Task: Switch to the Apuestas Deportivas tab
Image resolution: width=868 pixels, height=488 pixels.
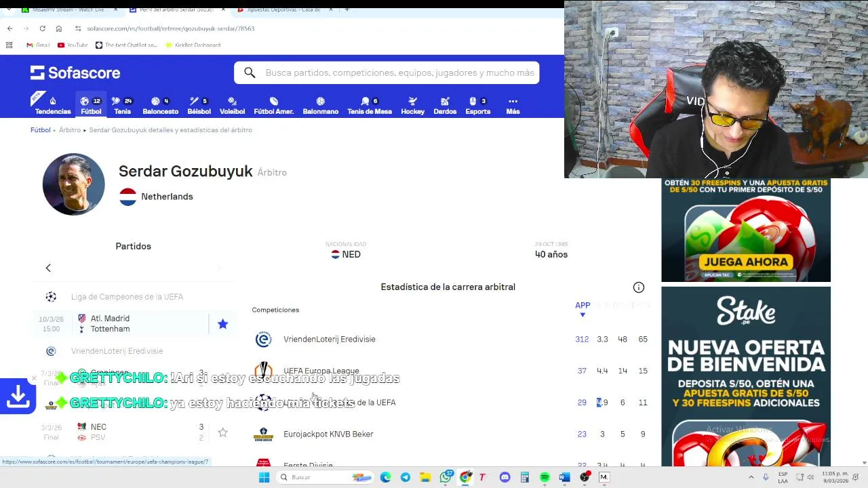Action: pos(285,9)
